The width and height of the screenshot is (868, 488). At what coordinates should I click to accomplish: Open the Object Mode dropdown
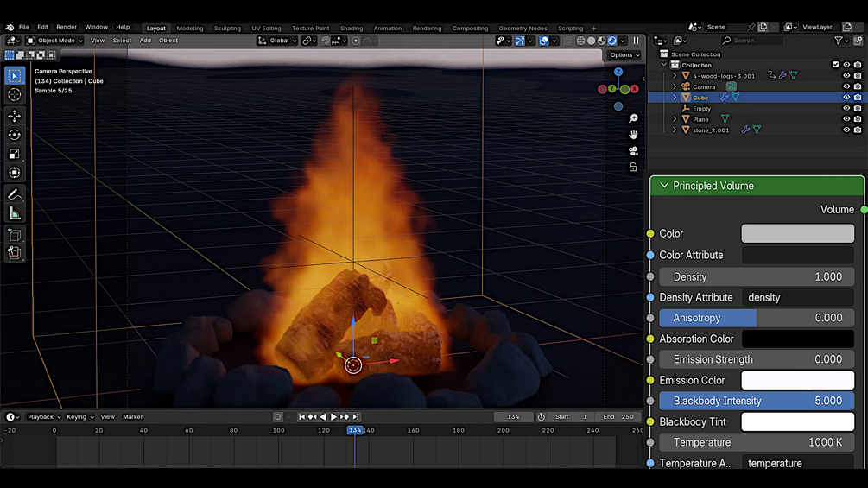coord(55,41)
